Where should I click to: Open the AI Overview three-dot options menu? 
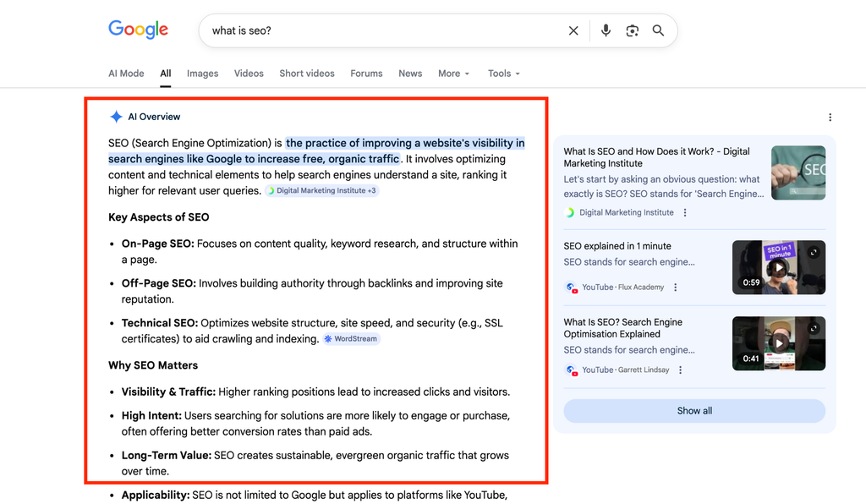click(830, 117)
